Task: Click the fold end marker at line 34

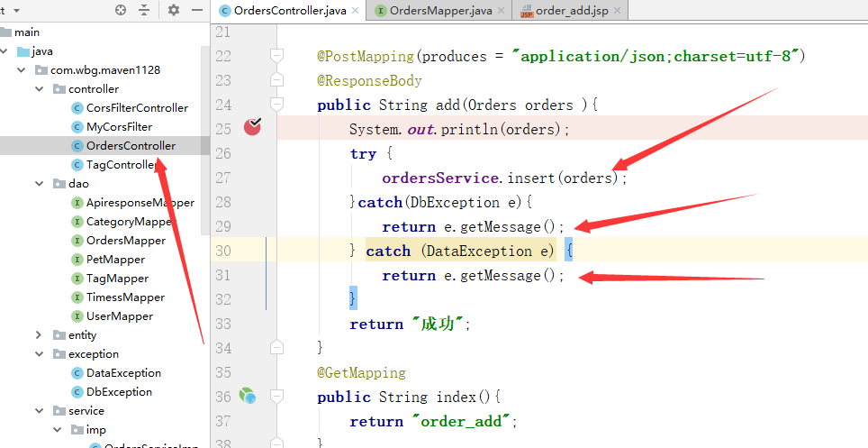Action: tap(276, 348)
